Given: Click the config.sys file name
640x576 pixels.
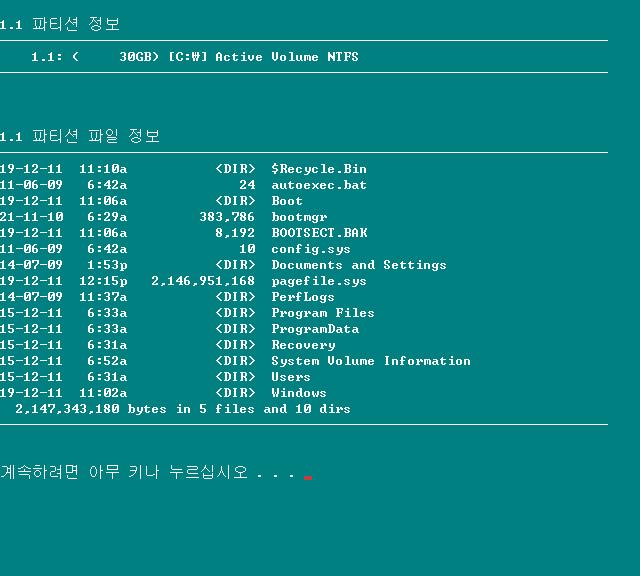Looking at the screenshot, I should tap(311, 249).
